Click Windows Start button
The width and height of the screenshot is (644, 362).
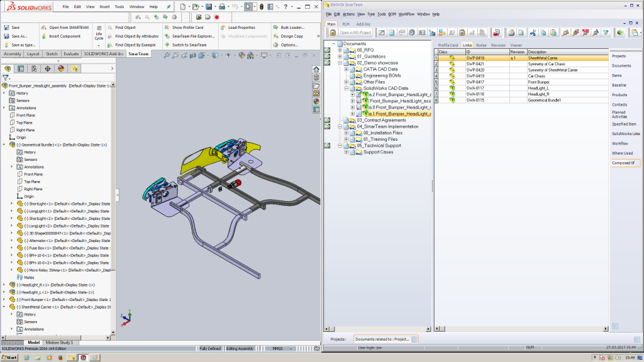[9, 358]
